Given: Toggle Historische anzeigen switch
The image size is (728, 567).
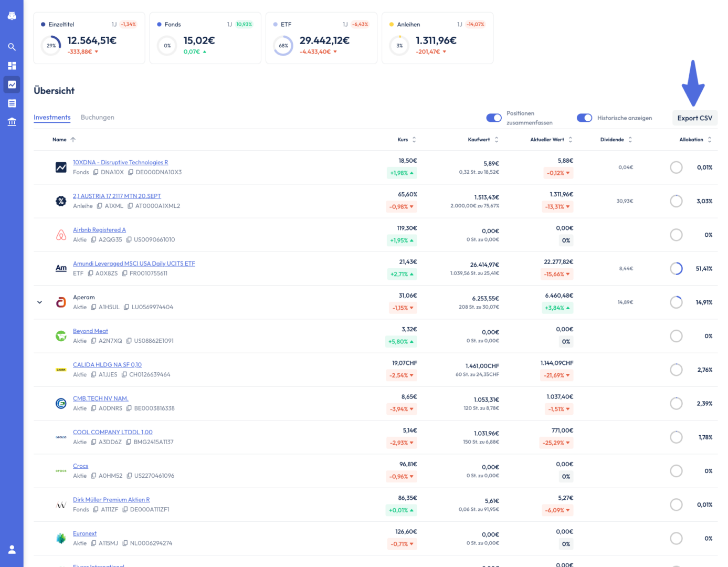Looking at the screenshot, I should pyautogui.click(x=584, y=118).
